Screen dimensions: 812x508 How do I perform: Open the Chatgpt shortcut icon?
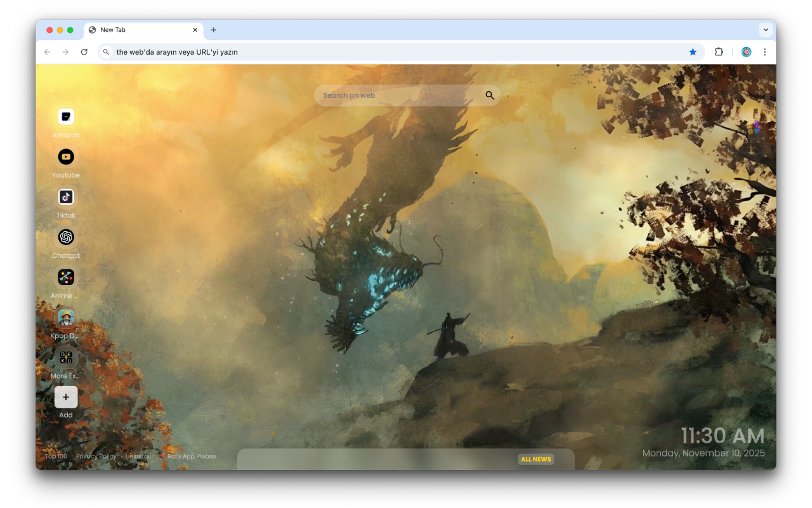[66, 237]
